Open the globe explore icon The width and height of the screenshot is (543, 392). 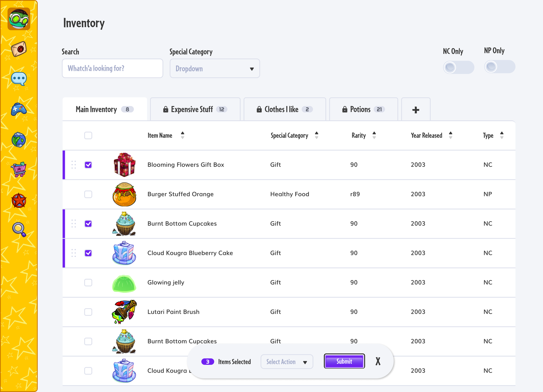19,140
